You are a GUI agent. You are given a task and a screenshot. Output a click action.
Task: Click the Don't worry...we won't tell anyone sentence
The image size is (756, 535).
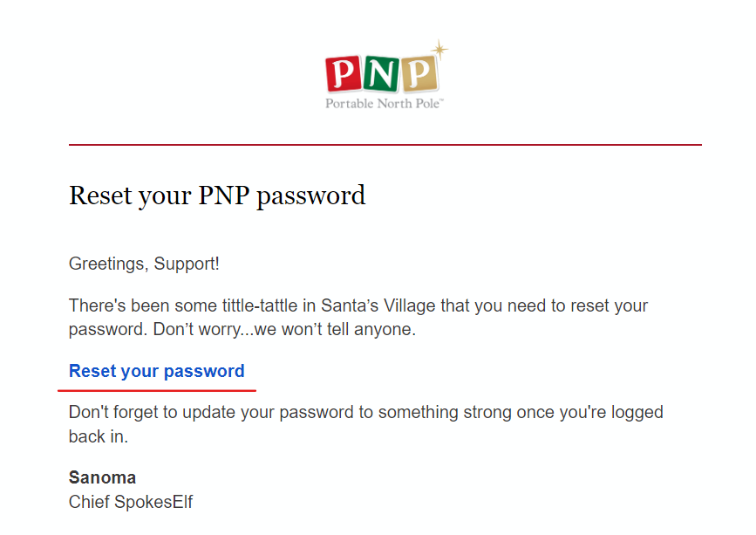pos(284,330)
